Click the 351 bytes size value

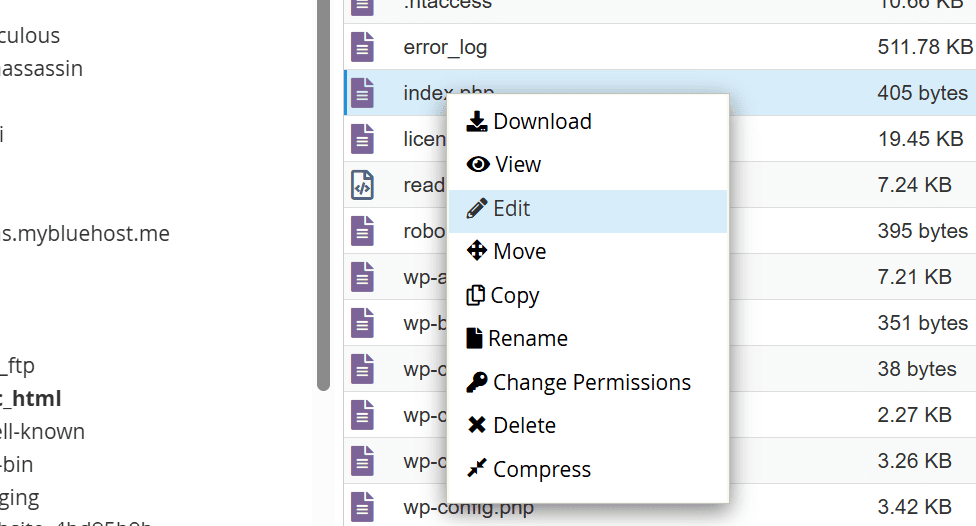pyautogui.click(x=922, y=323)
